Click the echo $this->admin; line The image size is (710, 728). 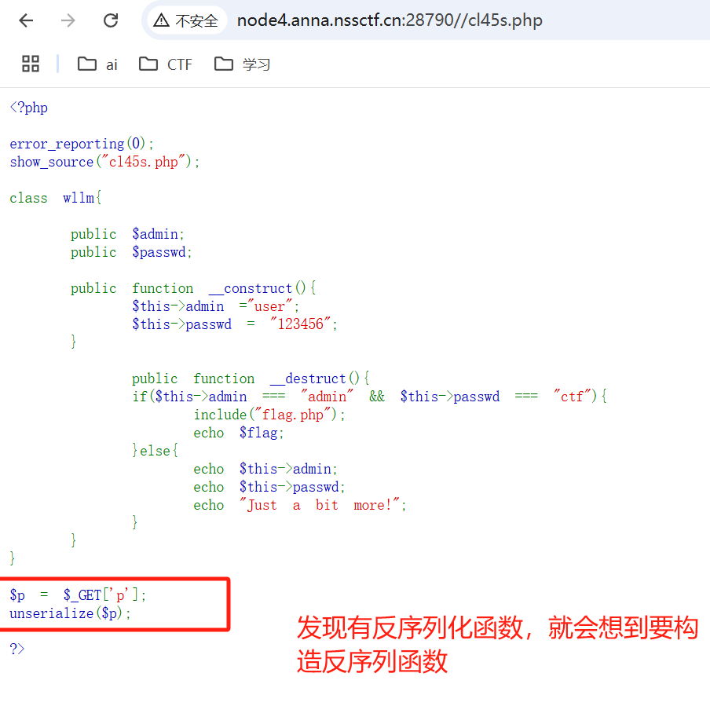(265, 469)
